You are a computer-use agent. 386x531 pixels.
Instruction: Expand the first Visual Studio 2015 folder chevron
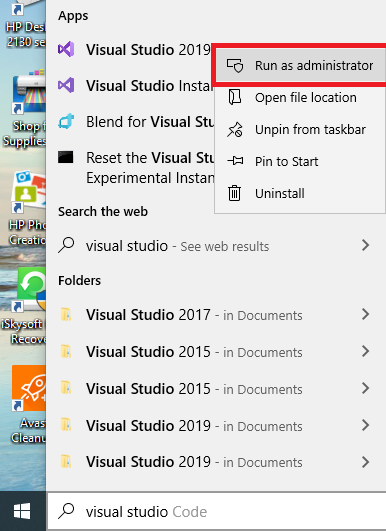click(x=365, y=351)
